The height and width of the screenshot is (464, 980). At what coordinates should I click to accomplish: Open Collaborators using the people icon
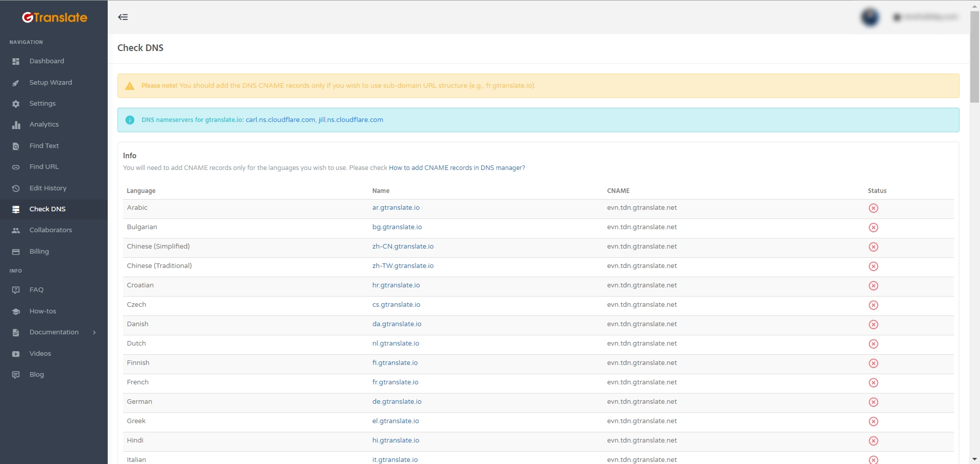coord(16,230)
